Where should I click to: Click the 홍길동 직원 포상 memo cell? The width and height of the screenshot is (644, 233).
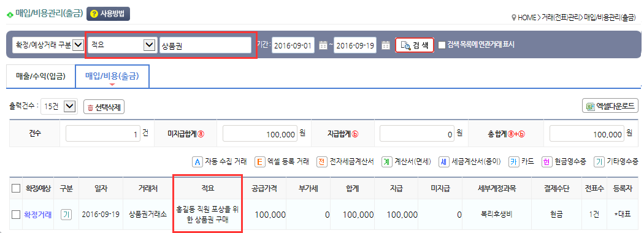click(207, 215)
